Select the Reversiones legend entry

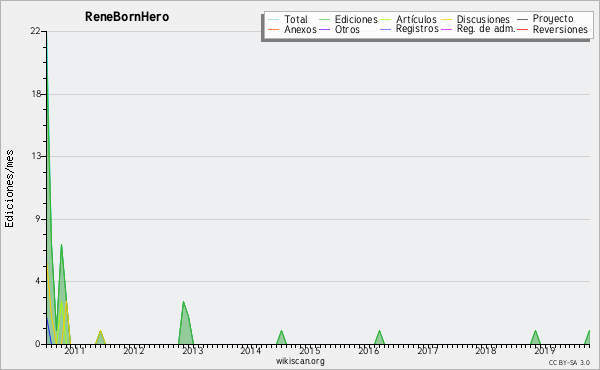click(x=560, y=29)
